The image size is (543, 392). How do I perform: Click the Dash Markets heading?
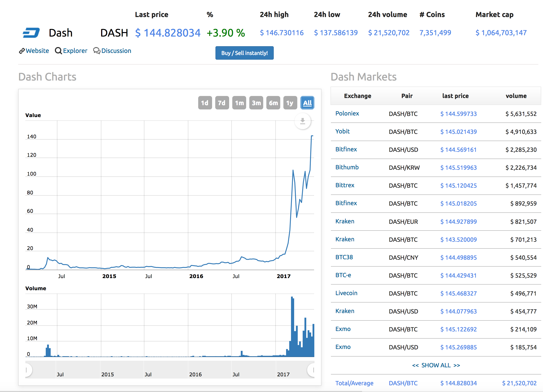(363, 77)
